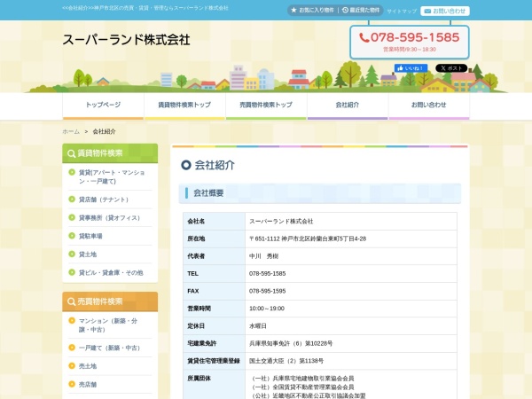Click the 会社概要 section header
Viewport: 532px width, 399px height.
point(319,193)
